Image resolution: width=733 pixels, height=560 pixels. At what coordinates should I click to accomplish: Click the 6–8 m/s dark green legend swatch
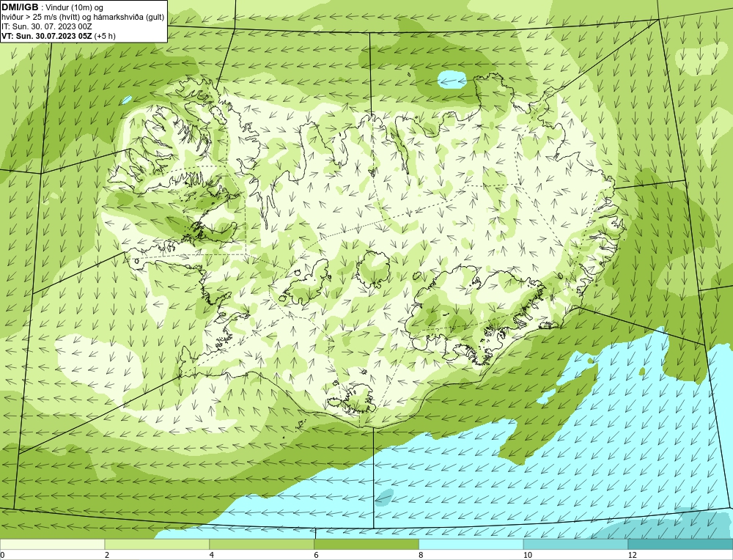(366, 545)
